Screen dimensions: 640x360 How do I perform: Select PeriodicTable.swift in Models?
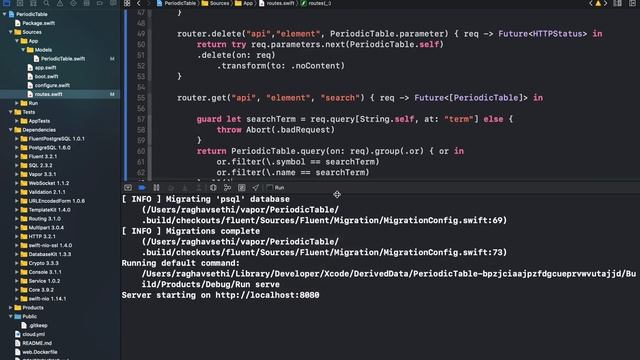click(63, 59)
